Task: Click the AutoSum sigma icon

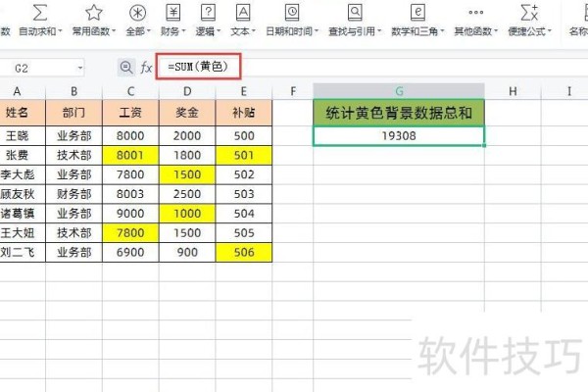Action: coord(40,13)
